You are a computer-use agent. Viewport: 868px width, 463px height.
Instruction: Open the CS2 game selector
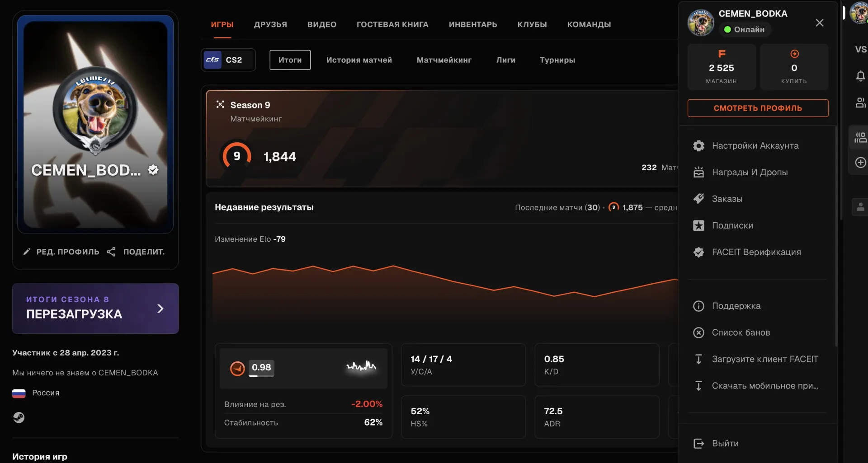[228, 60]
